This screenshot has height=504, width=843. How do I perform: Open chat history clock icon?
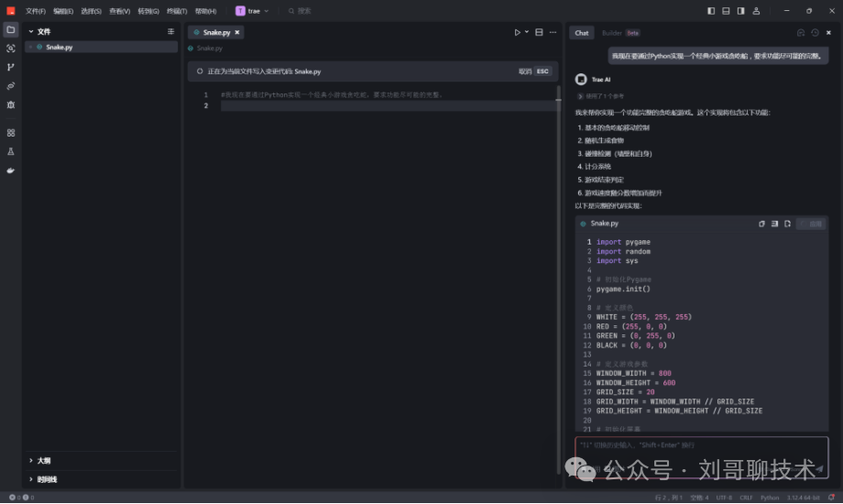815,32
